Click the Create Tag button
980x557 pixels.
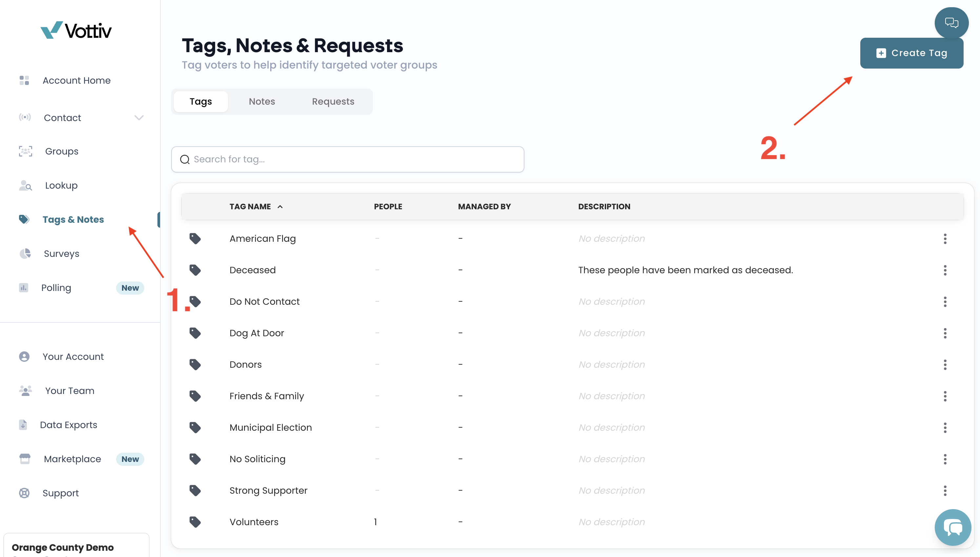coord(911,53)
